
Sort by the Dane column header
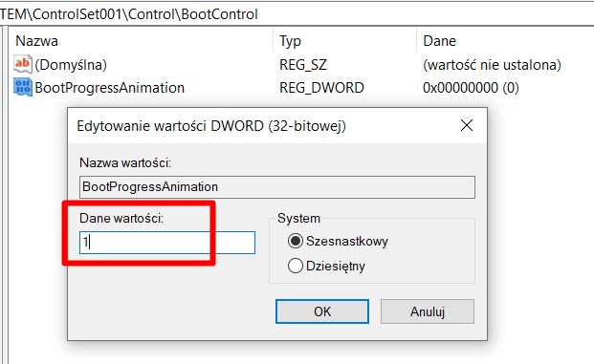pyautogui.click(x=505, y=41)
